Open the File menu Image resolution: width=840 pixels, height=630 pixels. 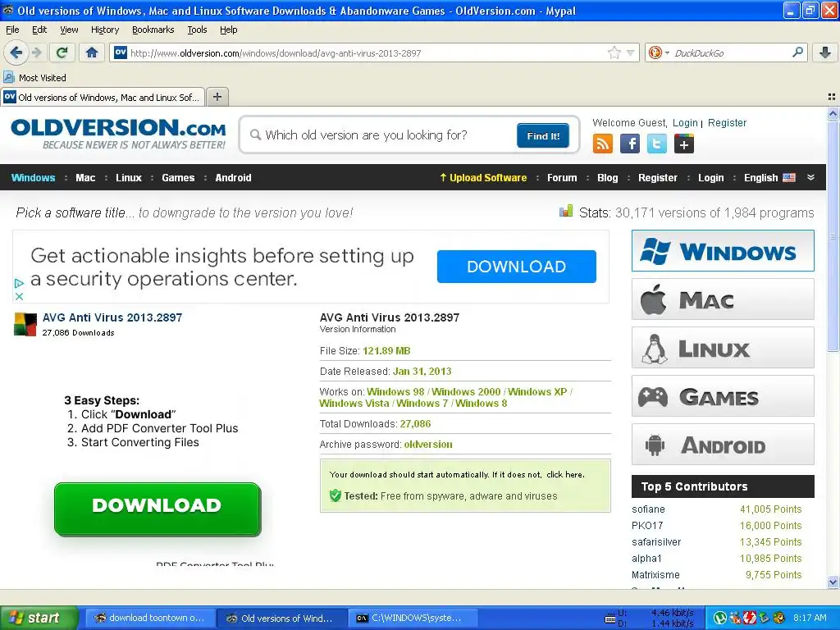click(x=12, y=30)
